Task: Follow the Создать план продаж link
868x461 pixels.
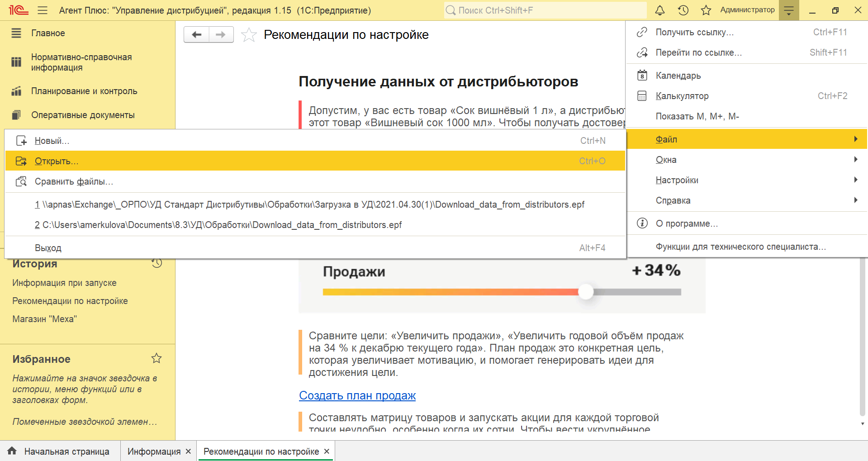Action: point(357,395)
